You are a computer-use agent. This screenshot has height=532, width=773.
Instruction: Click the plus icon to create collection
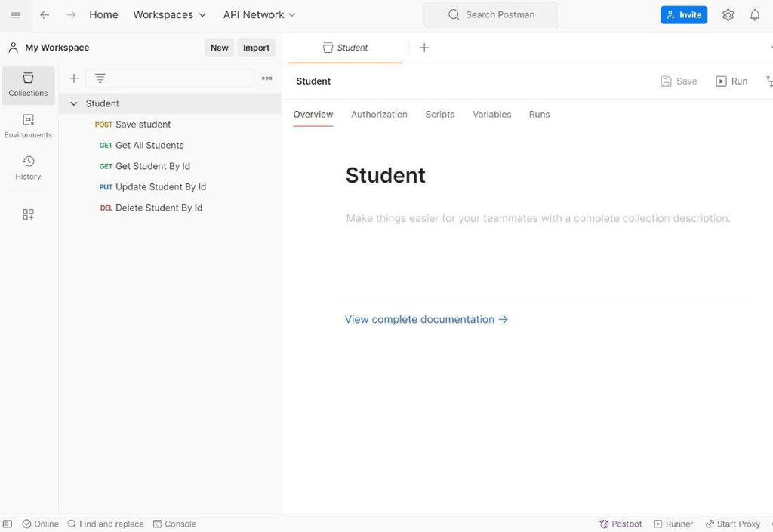click(x=74, y=78)
